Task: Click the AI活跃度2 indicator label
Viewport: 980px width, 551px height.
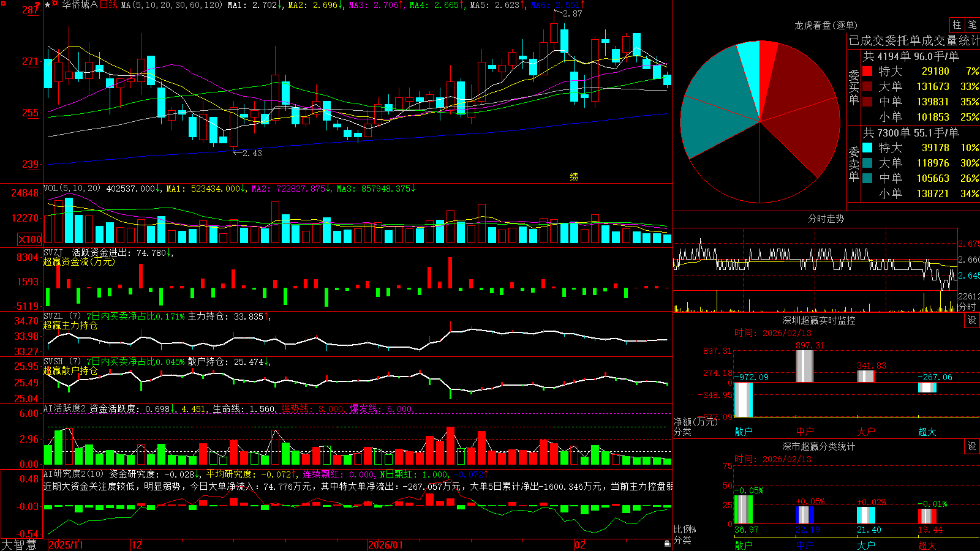Action: (64, 409)
